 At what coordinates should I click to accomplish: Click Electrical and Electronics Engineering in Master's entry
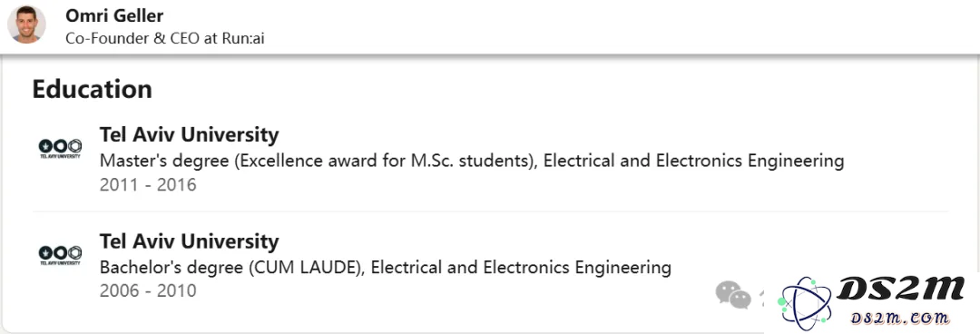[694, 161]
